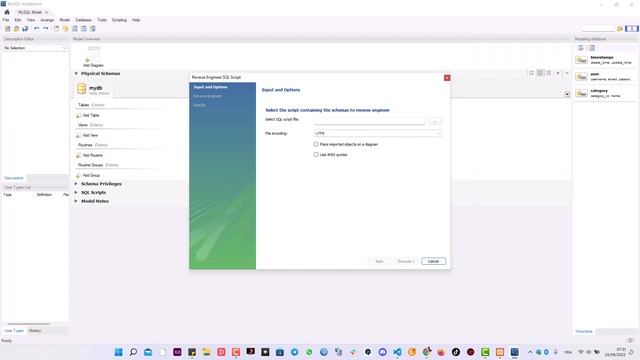Open the Home tab icon

pyautogui.click(x=7, y=12)
